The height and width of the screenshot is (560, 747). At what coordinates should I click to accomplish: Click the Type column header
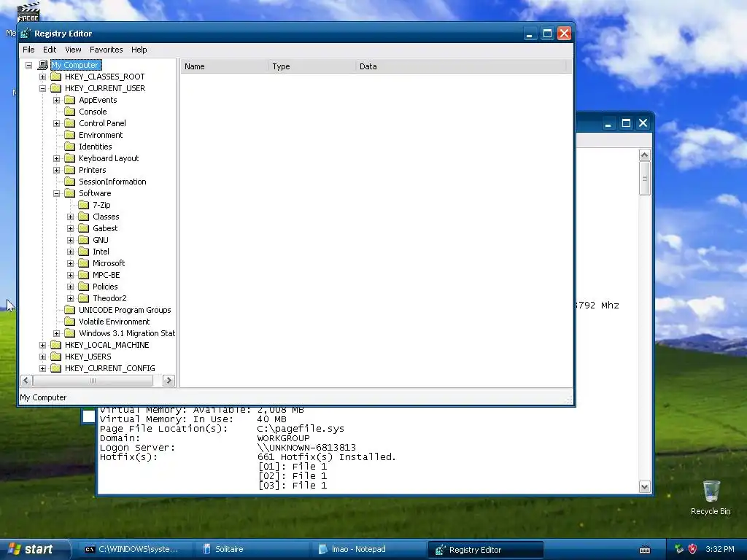pyautogui.click(x=311, y=66)
